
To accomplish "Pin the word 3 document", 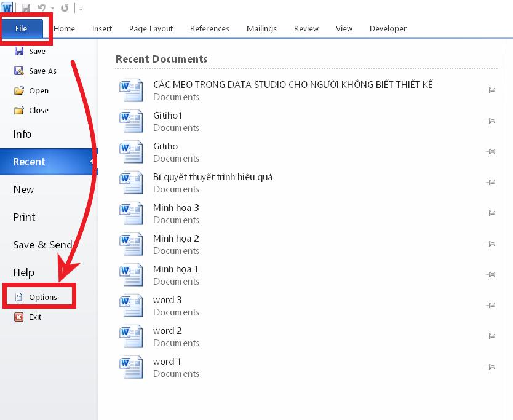I will pos(490,305).
